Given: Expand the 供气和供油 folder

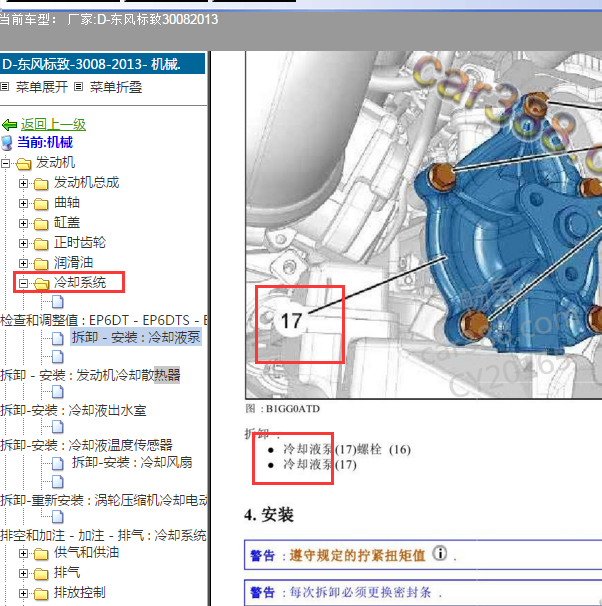Looking at the screenshot, I should (x=24, y=553).
